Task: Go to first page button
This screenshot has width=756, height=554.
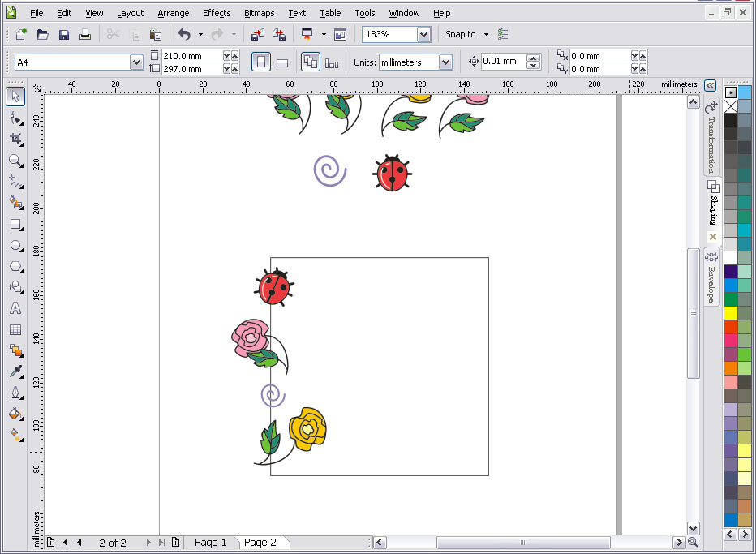Action: (65, 543)
